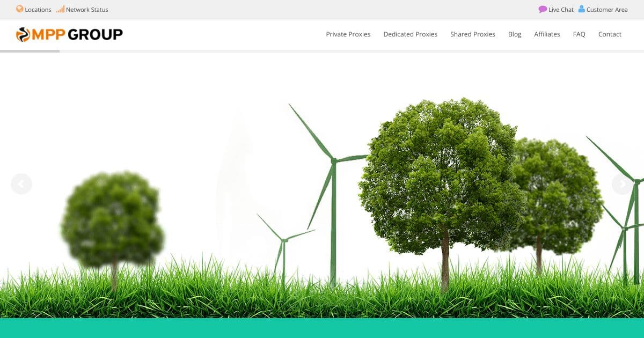Click the MPP Group flame logo

click(x=24, y=34)
